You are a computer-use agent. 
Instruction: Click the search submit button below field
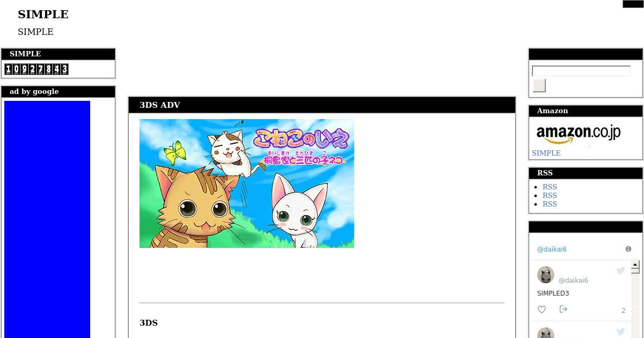coord(539,85)
